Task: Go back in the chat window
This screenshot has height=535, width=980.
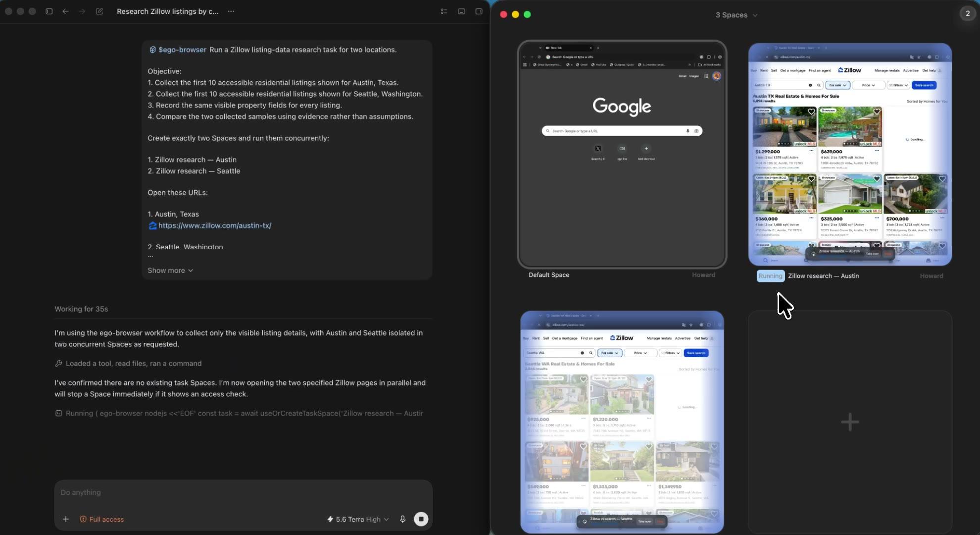Action: coord(65,11)
